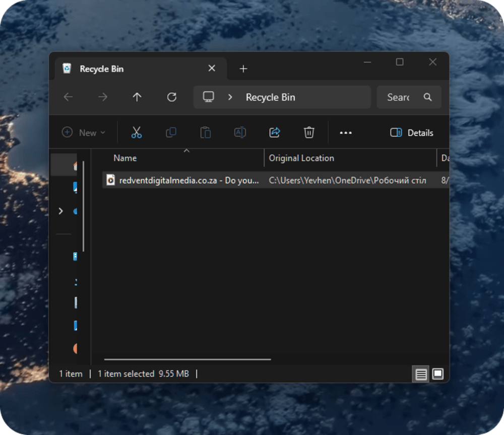This screenshot has width=504, height=435.
Task: Go up one folder level
Action: (137, 97)
